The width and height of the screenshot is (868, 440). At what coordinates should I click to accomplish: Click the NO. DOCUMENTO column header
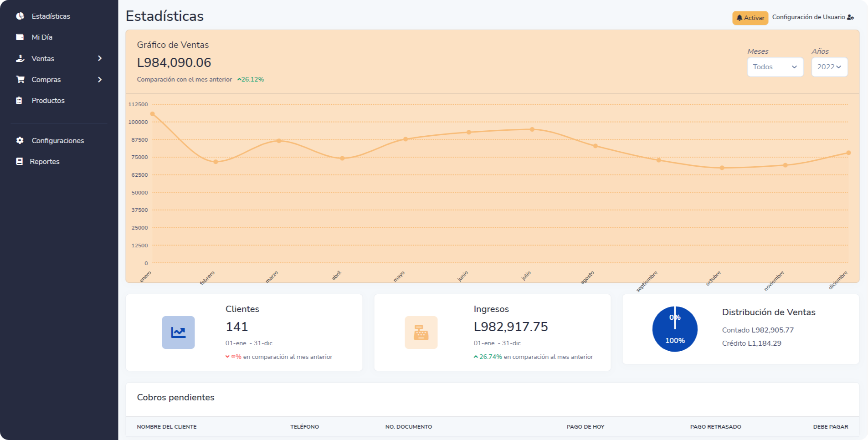pyautogui.click(x=409, y=427)
